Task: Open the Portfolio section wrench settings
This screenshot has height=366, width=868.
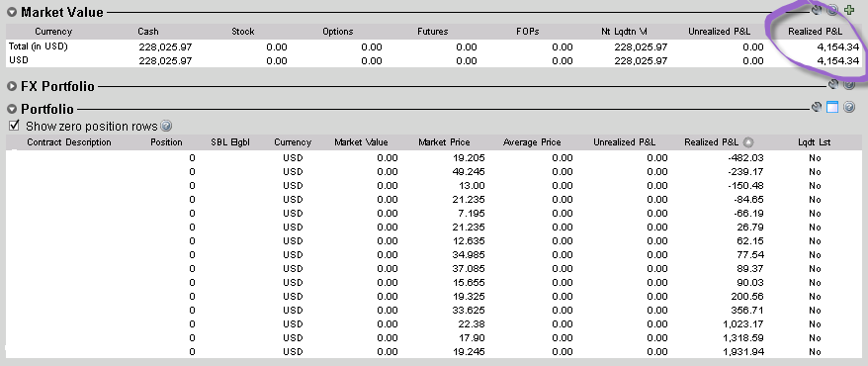Action: click(817, 107)
